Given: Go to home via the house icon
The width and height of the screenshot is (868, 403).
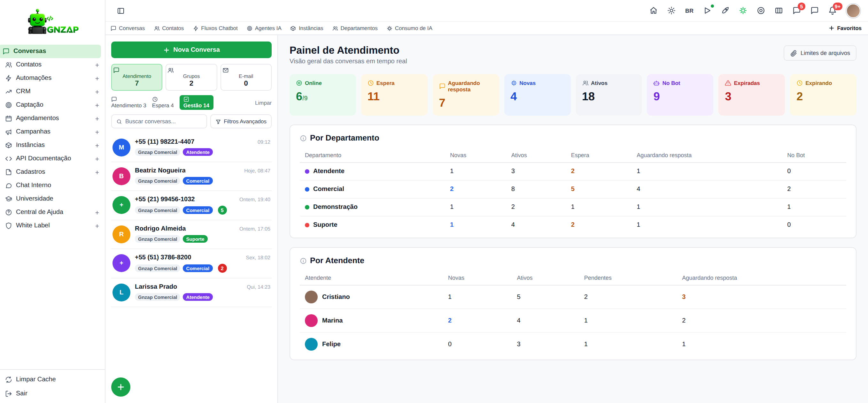Looking at the screenshot, I should pyautogui.click(x=653, y=11).
